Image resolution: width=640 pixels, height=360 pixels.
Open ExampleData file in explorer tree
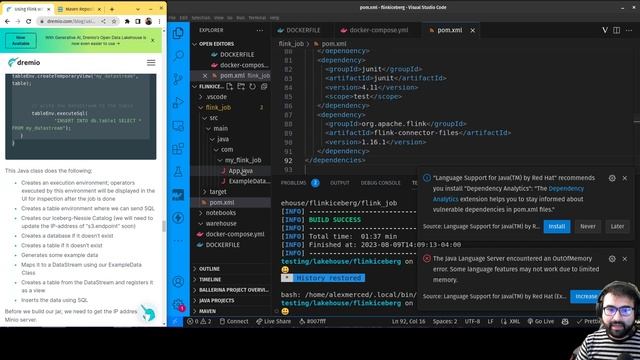tap(249, 181)
